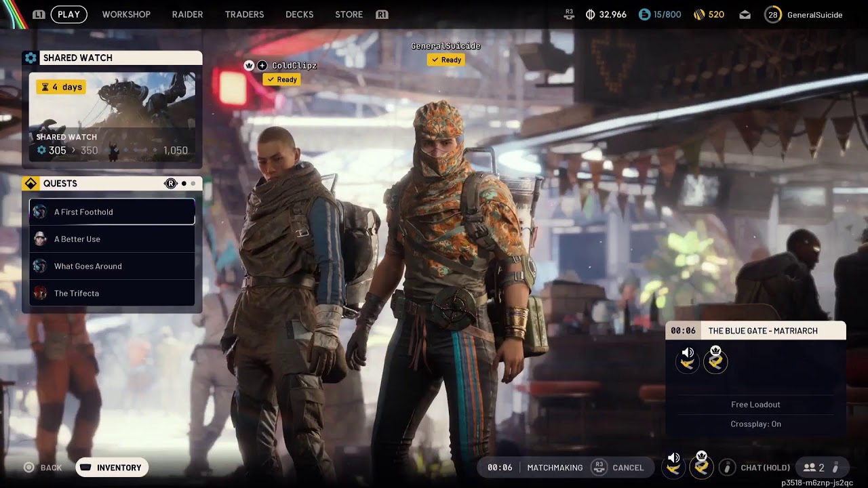Screen dimensions: 868x488
Task: Toggle ColdClipz's Ready status badge
Action: pyautogui.click(x=282, y=79)
